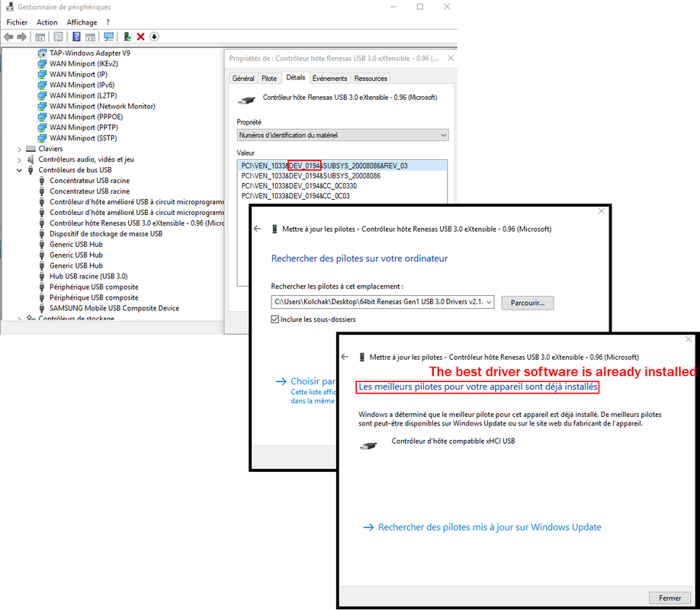The width and height of the screenshot is (700, 610).
Task: Toggle the Inclure les sous-dossiers checkbox
Action: tap(275, 319)
